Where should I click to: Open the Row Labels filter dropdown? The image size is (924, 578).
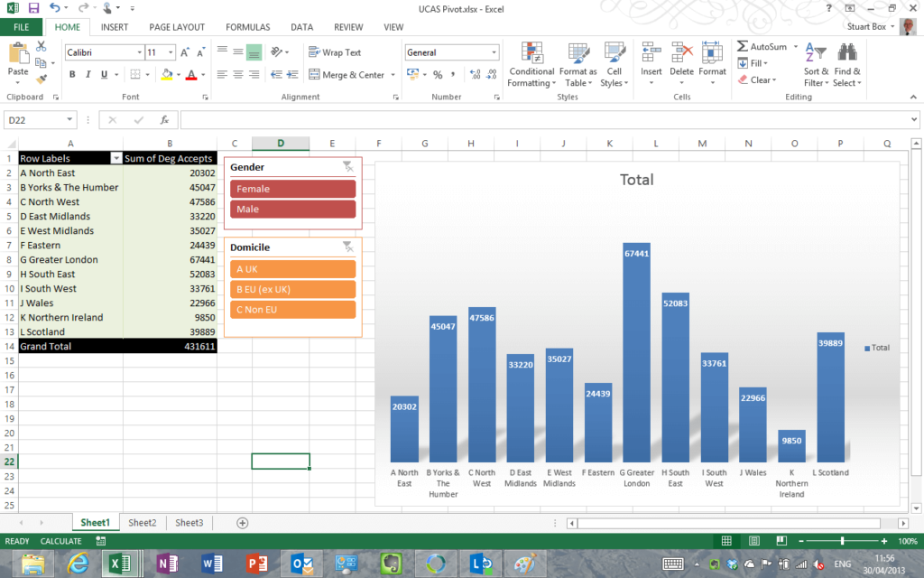click(x=115, y=157)
